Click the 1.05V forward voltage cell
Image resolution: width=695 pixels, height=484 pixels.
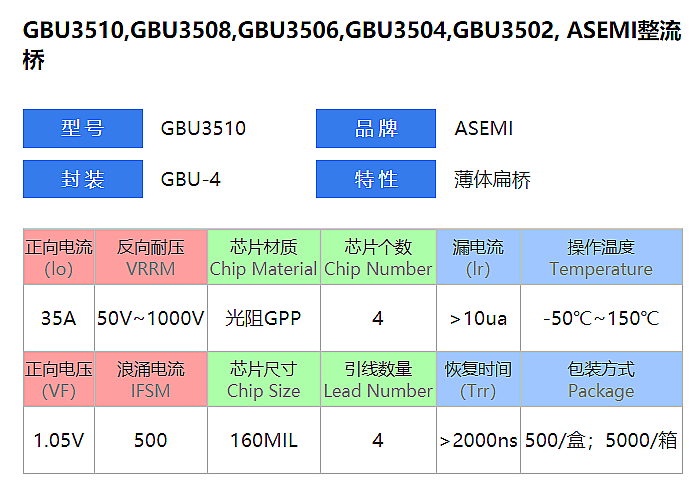59,440
